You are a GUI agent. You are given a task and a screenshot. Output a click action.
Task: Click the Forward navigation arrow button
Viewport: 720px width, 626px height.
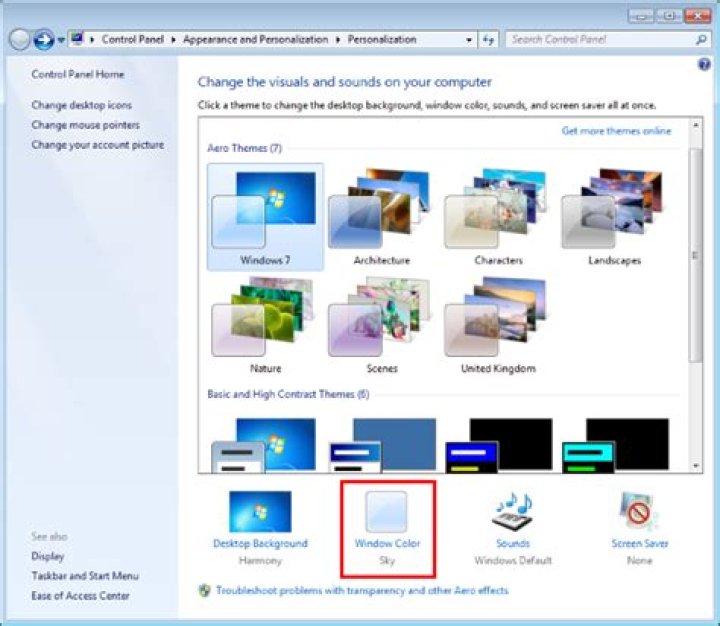[x=43, y=40]
